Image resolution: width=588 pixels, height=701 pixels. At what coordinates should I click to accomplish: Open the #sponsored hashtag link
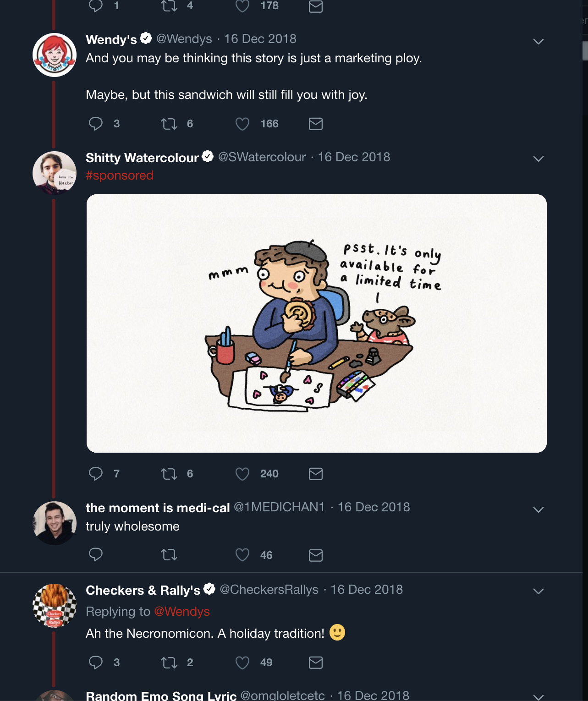[120, 175]
